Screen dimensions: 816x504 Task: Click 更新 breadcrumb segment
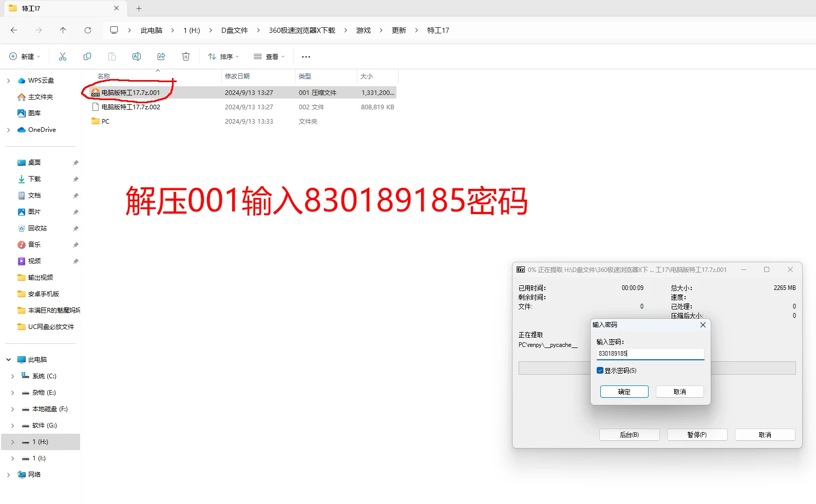click(399, 30)
